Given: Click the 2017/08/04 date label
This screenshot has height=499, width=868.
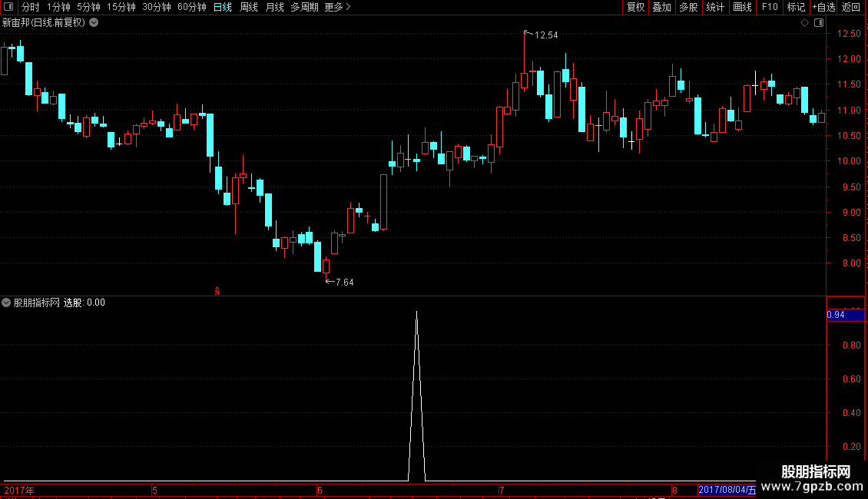Looking at the screenshot, I should point(727,490).
